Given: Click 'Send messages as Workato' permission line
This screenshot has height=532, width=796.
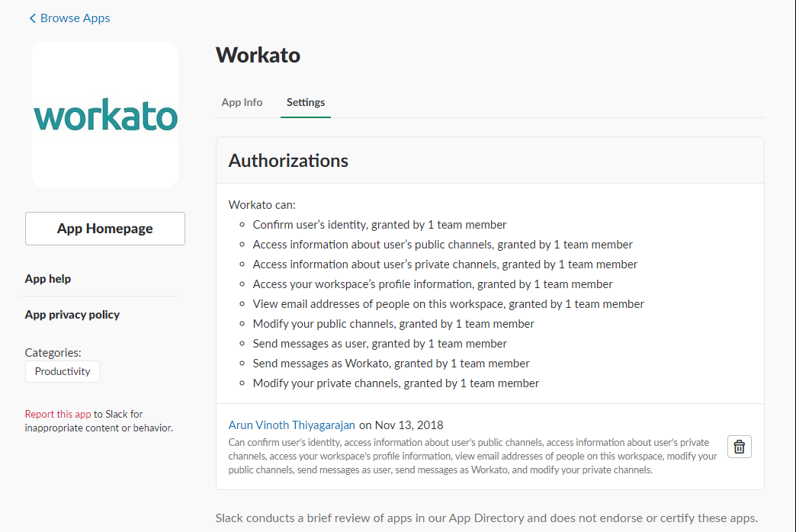Looking at the screenshot, I should point(391,364).
